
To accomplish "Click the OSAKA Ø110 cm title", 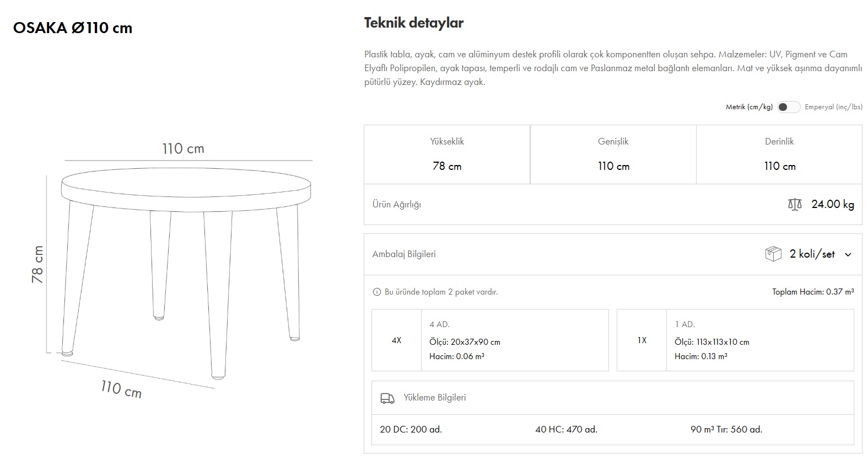I will coord(73,28).
